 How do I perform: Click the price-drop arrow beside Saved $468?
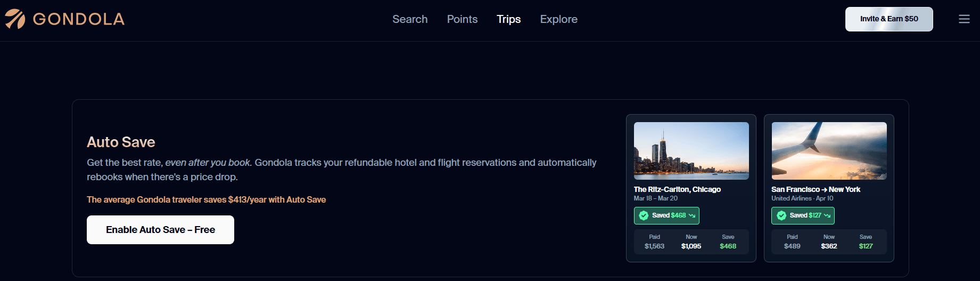[x=692, y=215]
